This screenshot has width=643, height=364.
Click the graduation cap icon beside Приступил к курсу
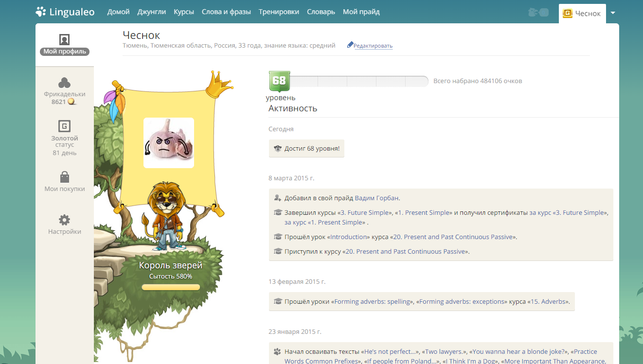point(278,251)
